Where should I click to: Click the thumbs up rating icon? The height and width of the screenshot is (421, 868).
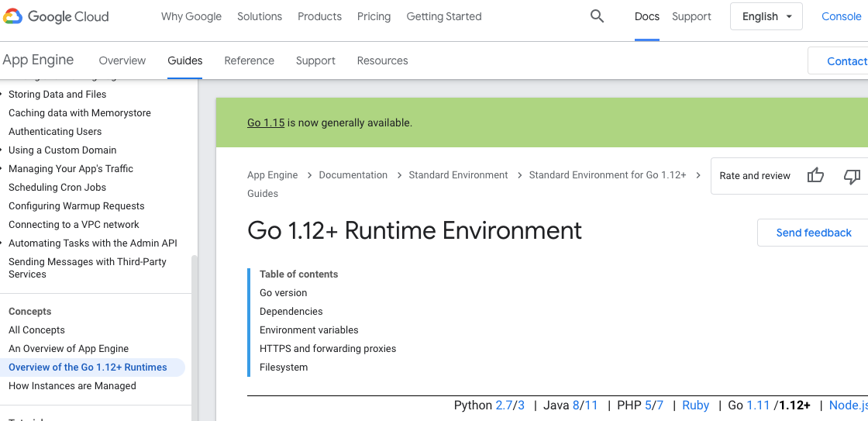815,176
